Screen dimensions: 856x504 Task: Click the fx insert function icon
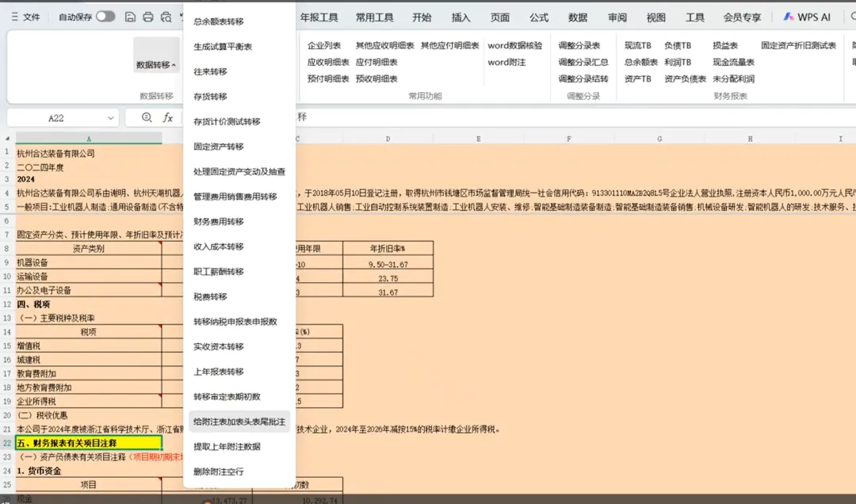(167, 117)
